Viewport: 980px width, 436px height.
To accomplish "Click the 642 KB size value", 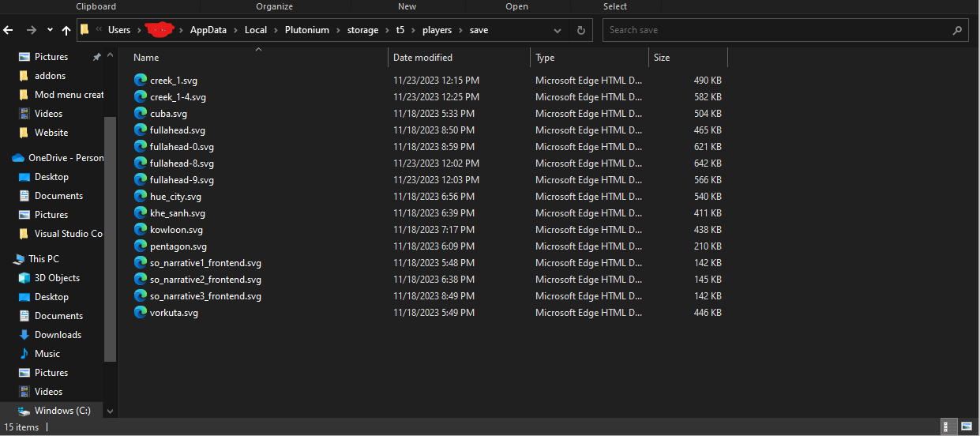I will click(x=708, y=163).
